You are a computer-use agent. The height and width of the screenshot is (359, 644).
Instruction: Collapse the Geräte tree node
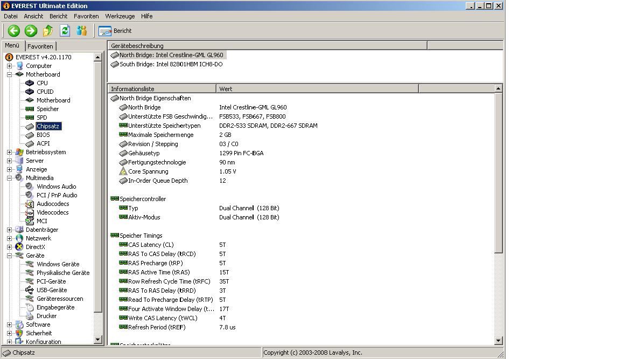[9, 256]
